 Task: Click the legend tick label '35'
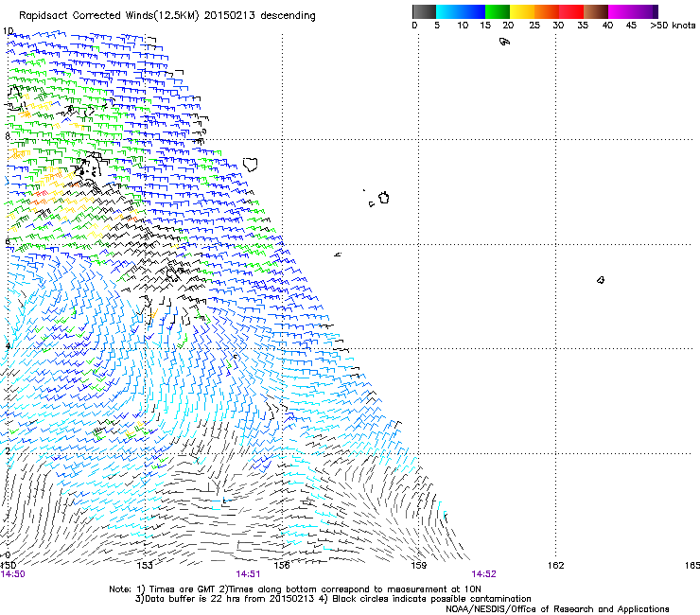click(583, 26)
